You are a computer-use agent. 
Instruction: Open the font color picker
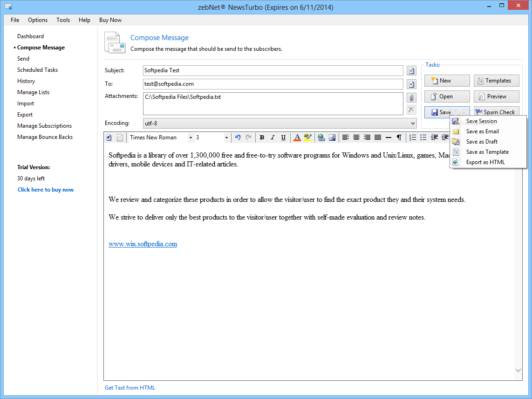click(x=297, y=138)
